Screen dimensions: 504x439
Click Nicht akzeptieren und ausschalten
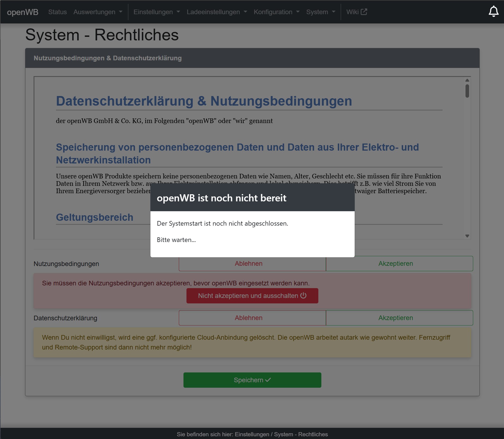(252, 295)
